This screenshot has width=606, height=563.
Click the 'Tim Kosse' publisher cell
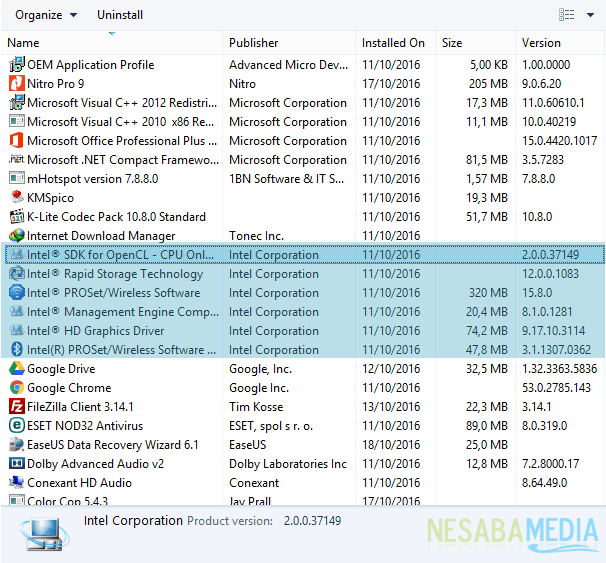(x=256, y=407)
